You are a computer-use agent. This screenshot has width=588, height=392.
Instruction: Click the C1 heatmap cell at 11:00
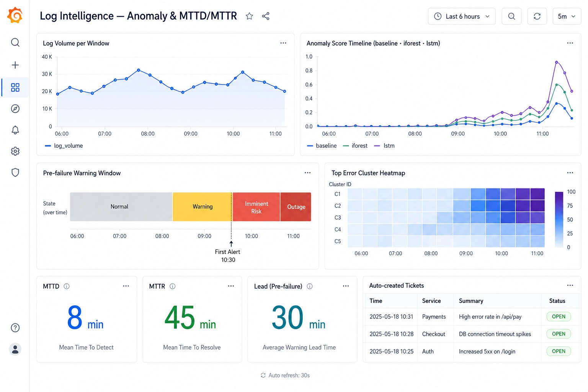[537, 194]
